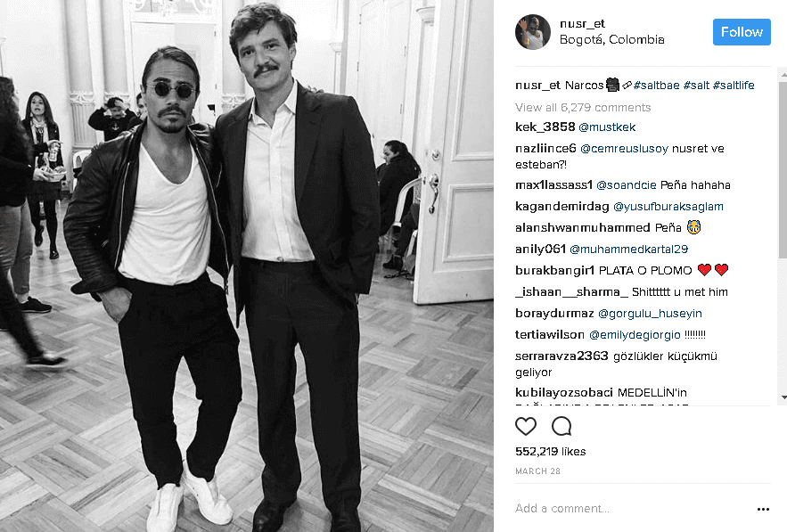Open the MARCH 28 post timestamp

[x=537, y=471]
